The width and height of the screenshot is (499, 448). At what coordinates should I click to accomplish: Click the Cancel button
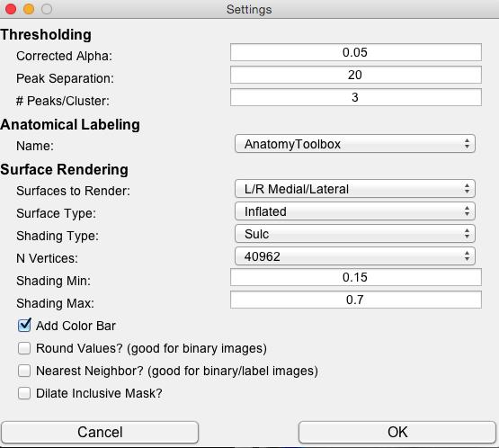(100, 432)
